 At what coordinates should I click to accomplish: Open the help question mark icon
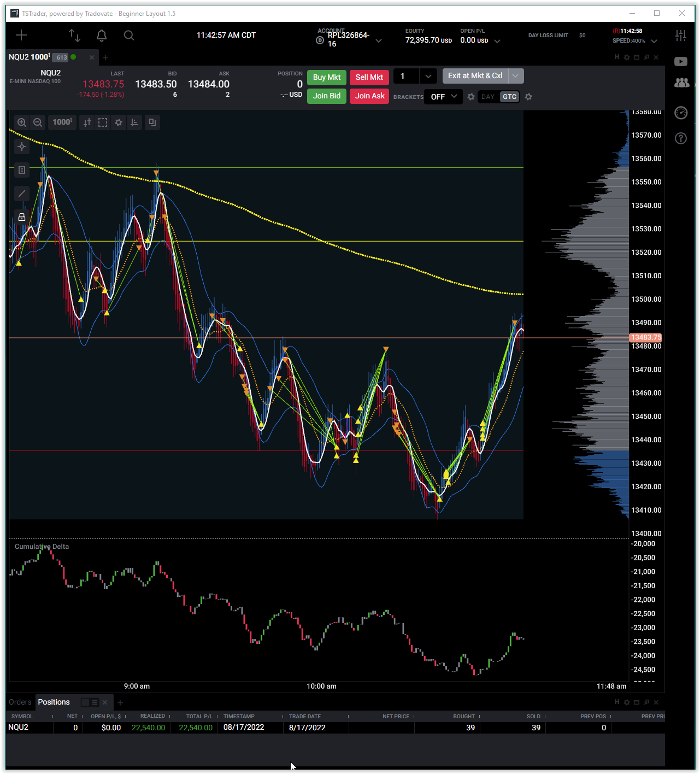pyautogui.click(x=681, y=138)
